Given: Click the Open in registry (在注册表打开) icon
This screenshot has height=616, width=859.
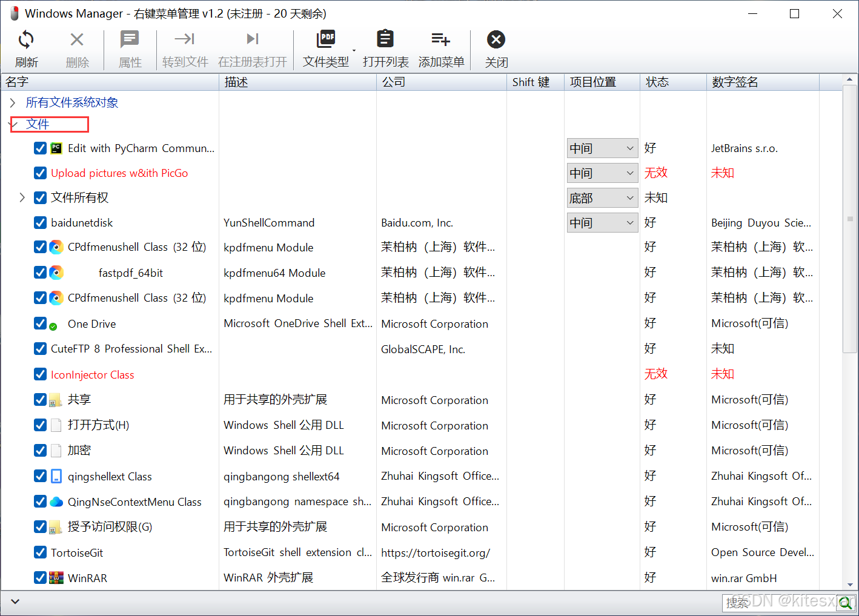Looking at the screenshot, I should [253, 39].
